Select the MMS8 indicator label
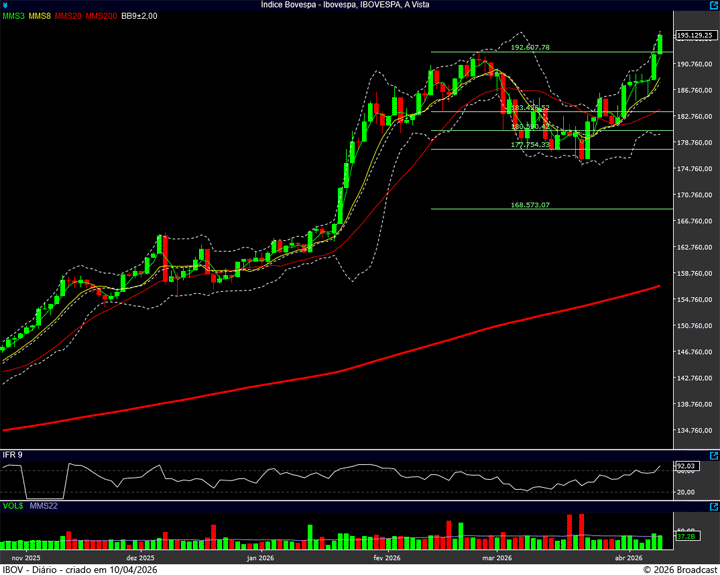720x575 pixels. tap(40, 16)
